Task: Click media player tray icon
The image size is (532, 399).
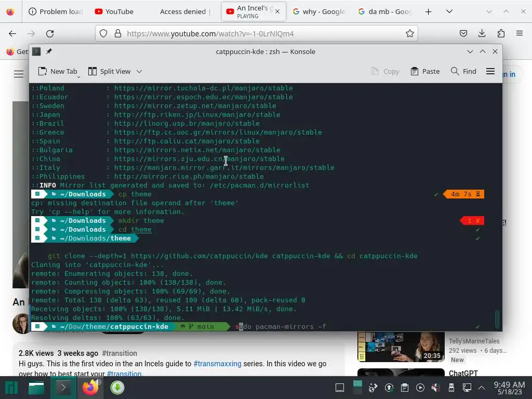Action: [x=420, y=388]
